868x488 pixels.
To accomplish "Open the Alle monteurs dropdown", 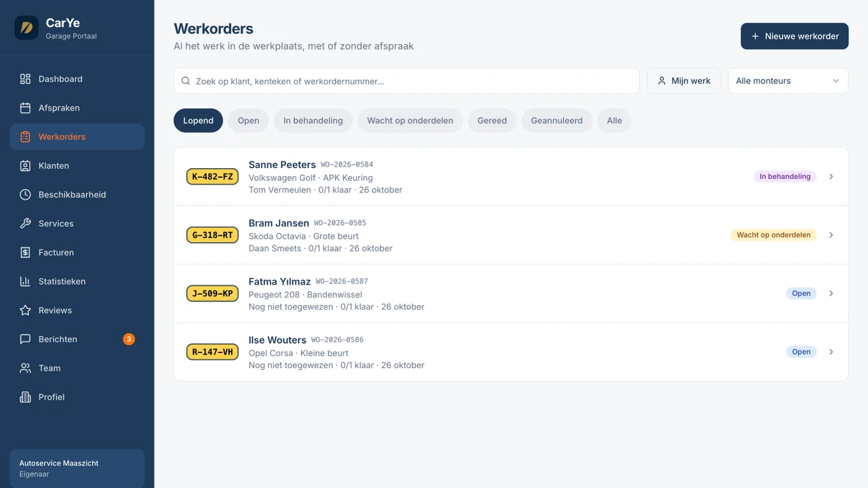I will pyautogui.click(x=788, y=81).
